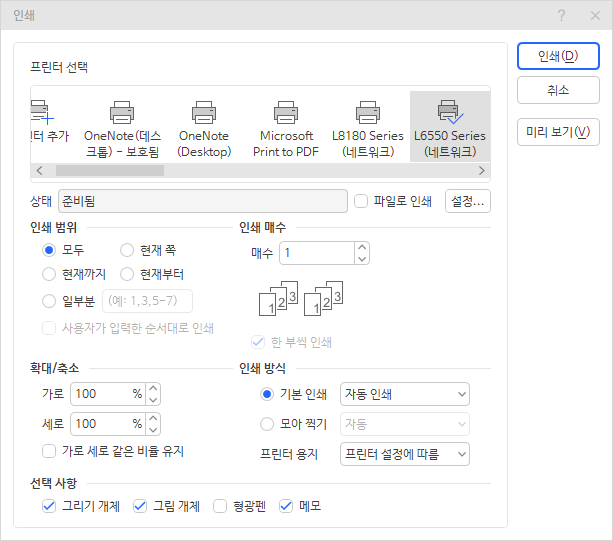The image size is (613, 541).
Task: Select the 일부분 radio button
Action: click(49, 301)
